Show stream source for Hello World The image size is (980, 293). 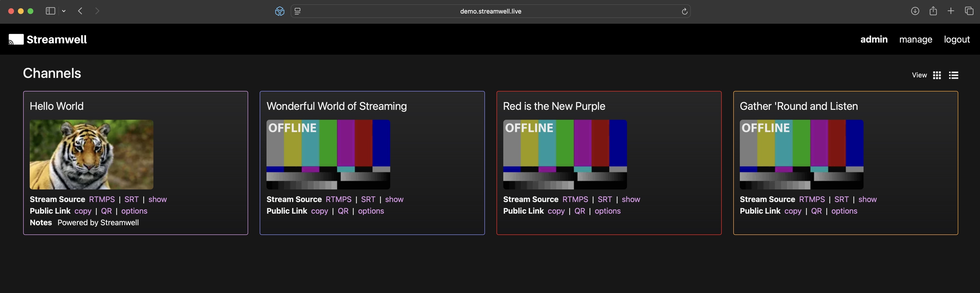158,199
